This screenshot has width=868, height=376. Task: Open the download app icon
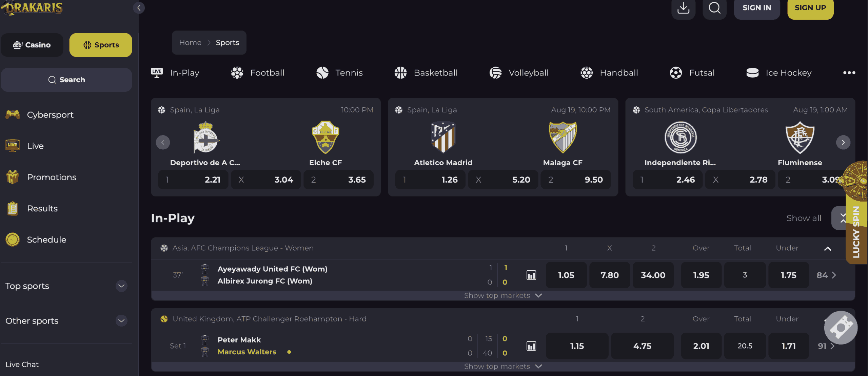pyautogui.click(x=683, y=8)
